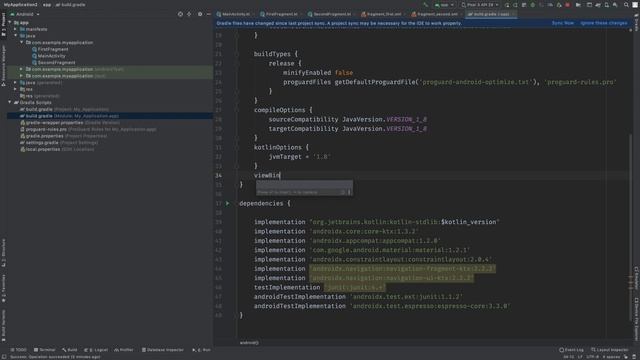This screenshot has height=360, width=640.
Task: Click the hammer Make Project icon
Action: pyautogui.click(x=426, y=5)
